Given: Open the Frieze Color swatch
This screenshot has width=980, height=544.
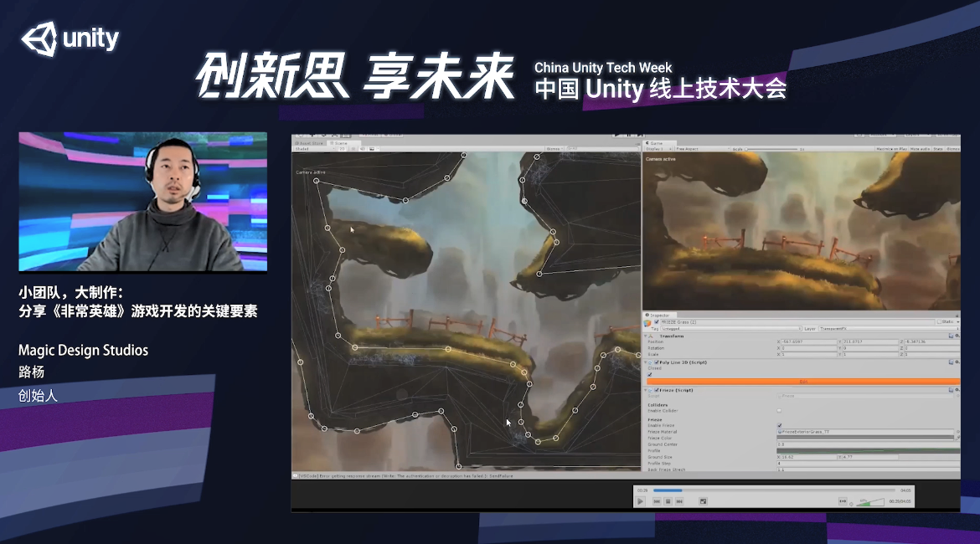Looking at the screenshot, I should (x=865, y=437).
